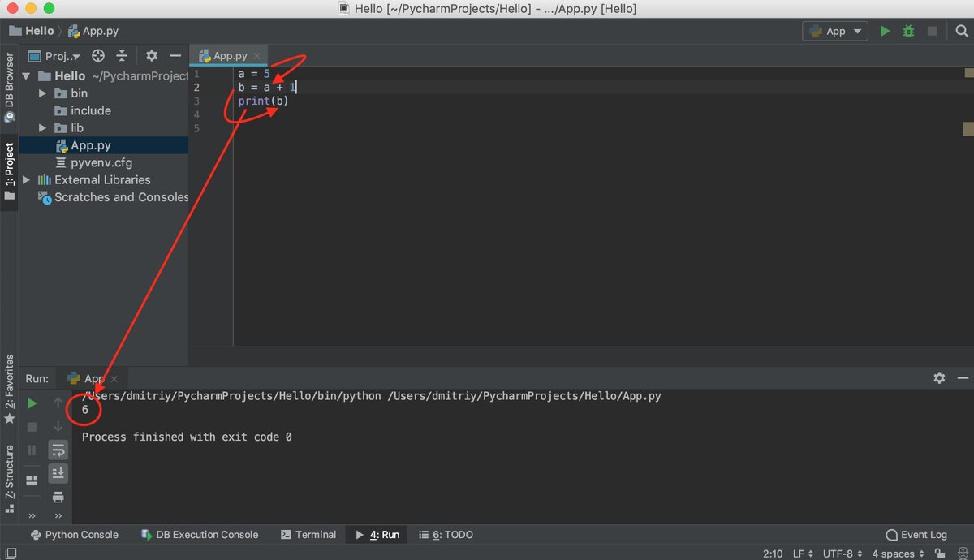
Task: Open Run panel gear settings
Action: pyautogui.click(x=939, y=378)
